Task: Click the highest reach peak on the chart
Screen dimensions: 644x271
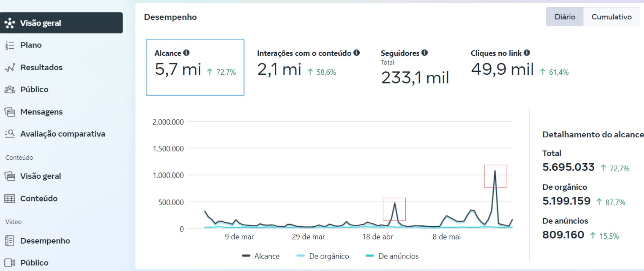Action: [x=495, y=171]
